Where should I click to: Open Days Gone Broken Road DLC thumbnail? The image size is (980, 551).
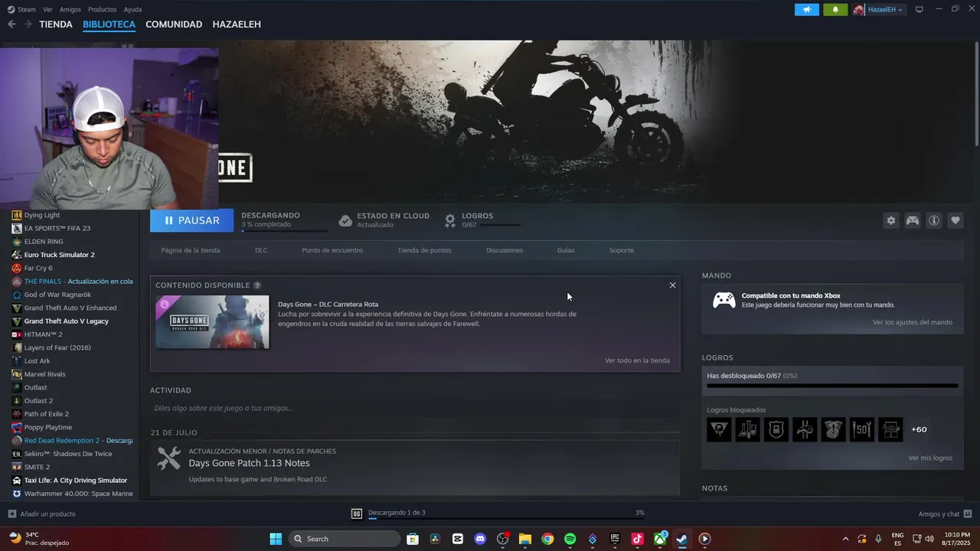coord(212,322)
